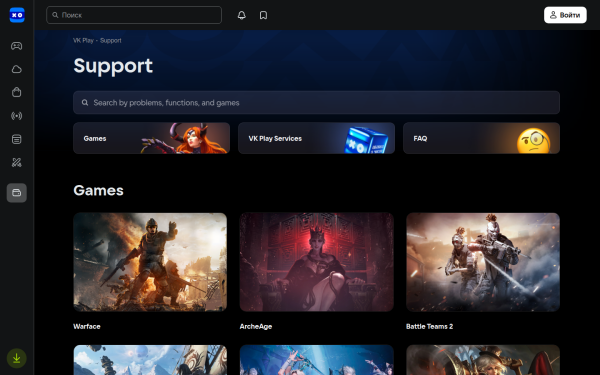The height and width of the screenshot is (375, 600).
Task: Open the Games category card
Action: pos(152,138)
